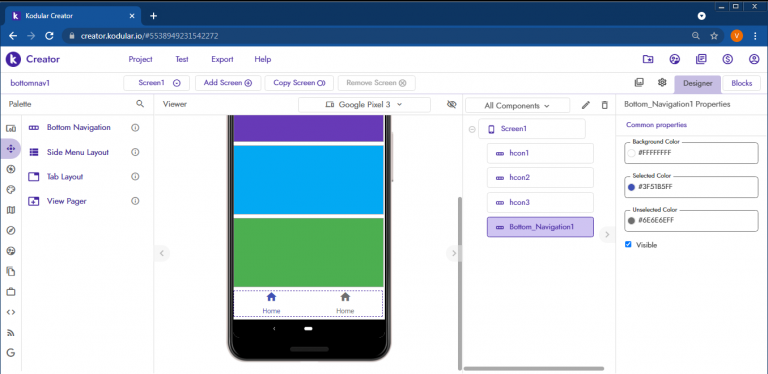Collapse the Screen1 tree node
Screen dimensions: 768x374
(x=472, y=129)
